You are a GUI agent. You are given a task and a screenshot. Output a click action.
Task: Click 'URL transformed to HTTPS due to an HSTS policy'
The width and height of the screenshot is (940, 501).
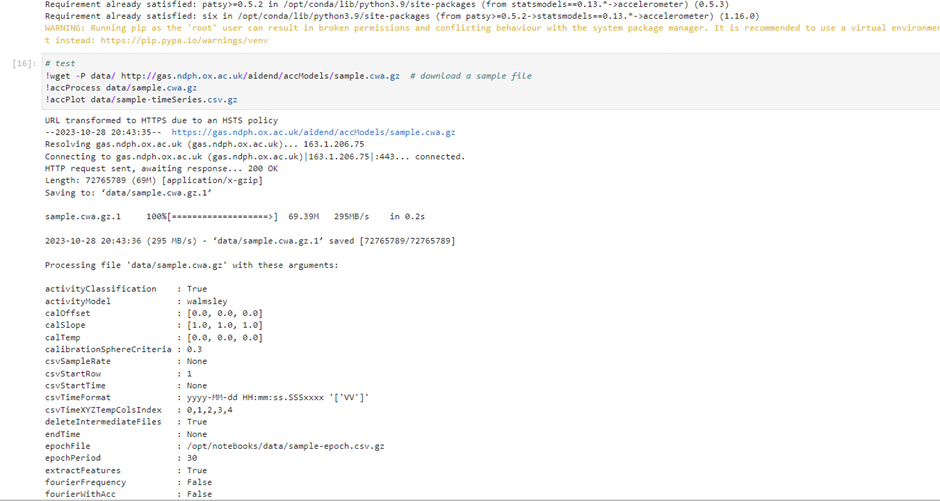point(161,120)
